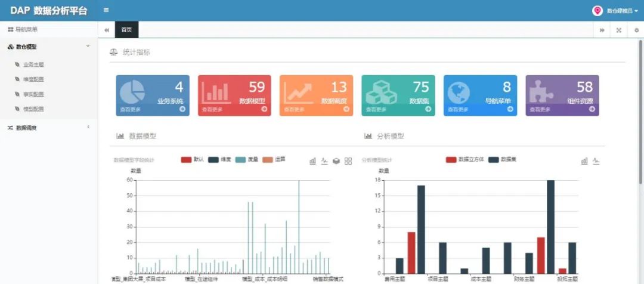Click the 分析模型统计 chart title
Viewport: 644px width, 284px height.
tap(377, 160)
